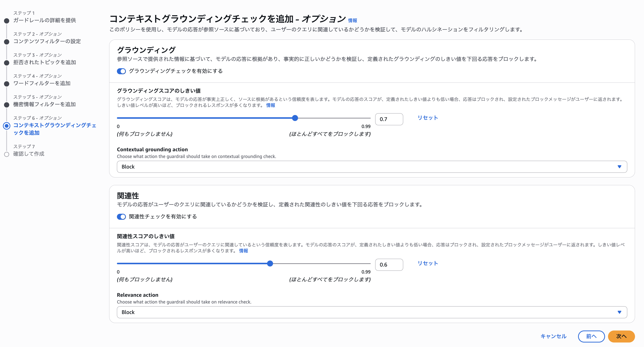Viewport: 644px width, 347px height.
Task: Click the relevance threshold value field showing 0.6
Action: click(389, 264)
